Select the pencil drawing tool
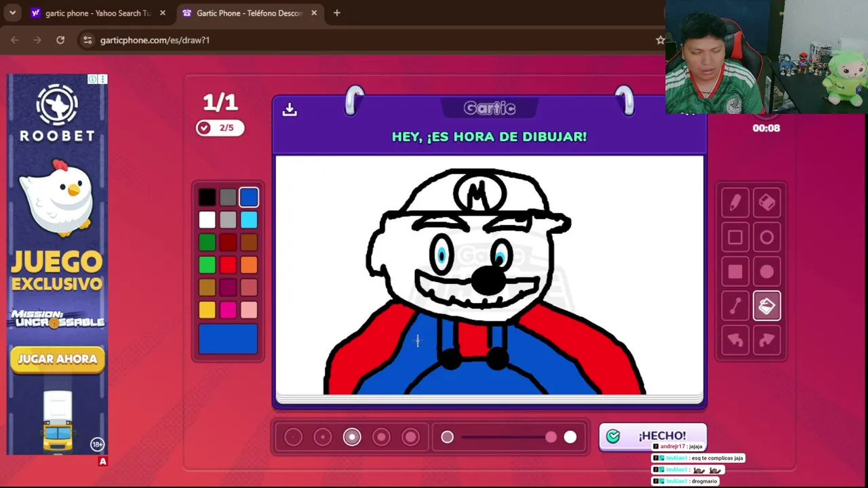 tap(735, 203)
